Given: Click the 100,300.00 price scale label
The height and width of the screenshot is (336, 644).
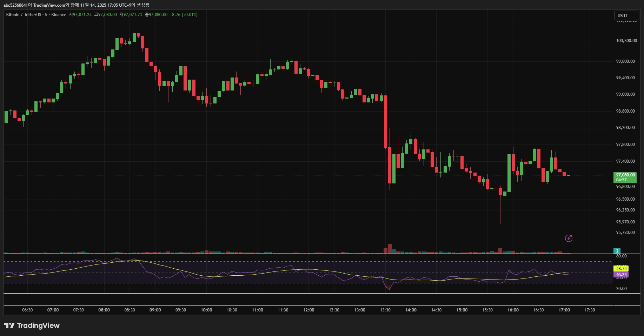Looking at the screenshot, I should 626,41.
